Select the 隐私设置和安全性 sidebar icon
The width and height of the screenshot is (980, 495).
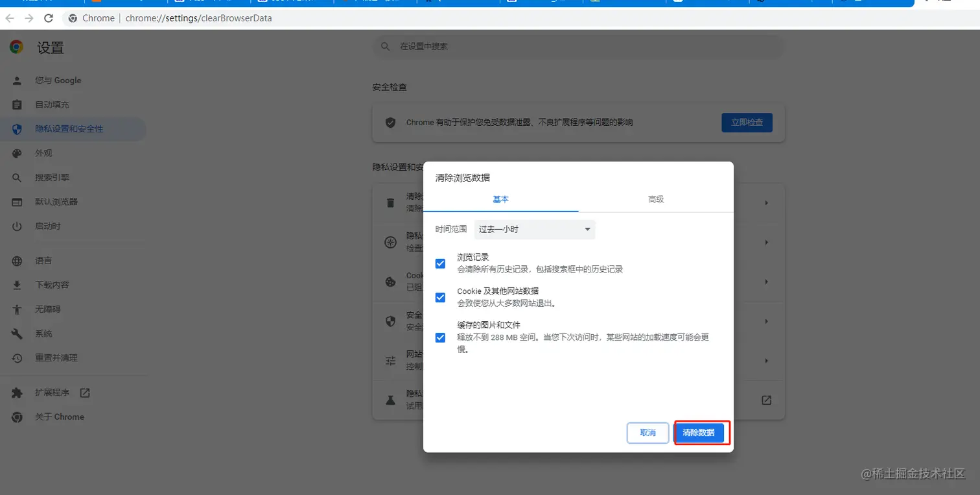point(16,128)
